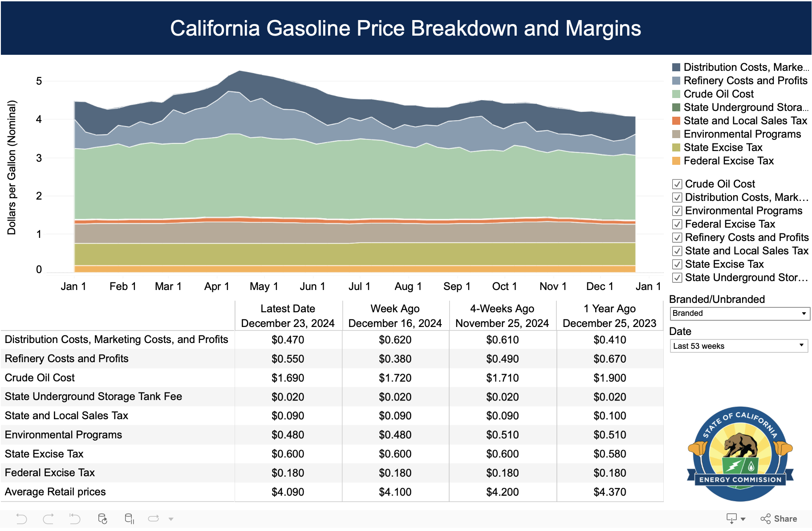Uncheck the Federal Excise Tax filter
The height and width of the screenshot is (531, 812).
click(x=677, y=224)
